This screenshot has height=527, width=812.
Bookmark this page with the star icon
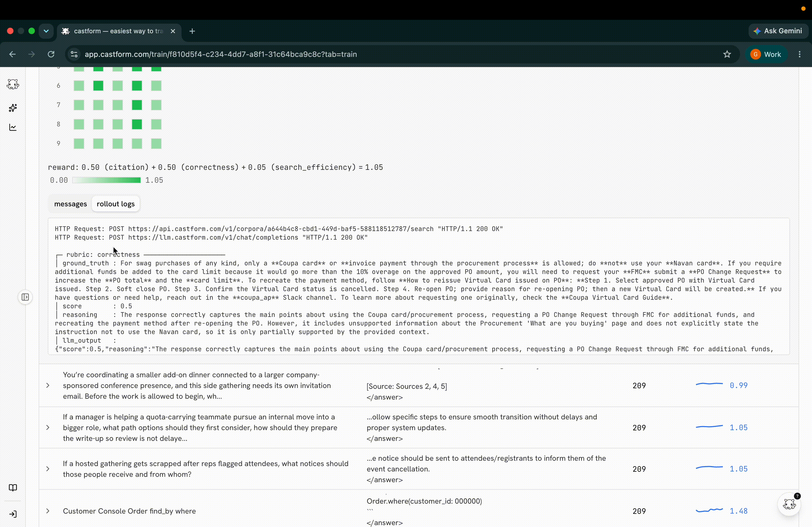[x=727, y=54]
